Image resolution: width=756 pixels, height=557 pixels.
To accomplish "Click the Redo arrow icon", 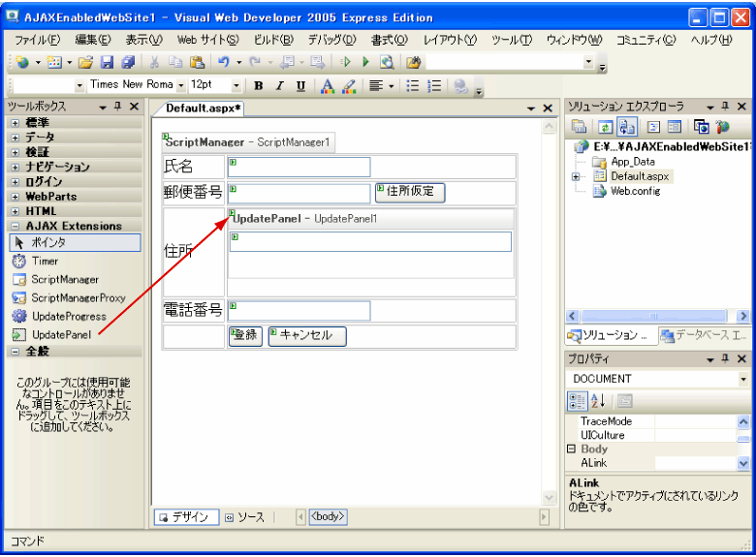I will pyautogui.click(x=255, y=62).
